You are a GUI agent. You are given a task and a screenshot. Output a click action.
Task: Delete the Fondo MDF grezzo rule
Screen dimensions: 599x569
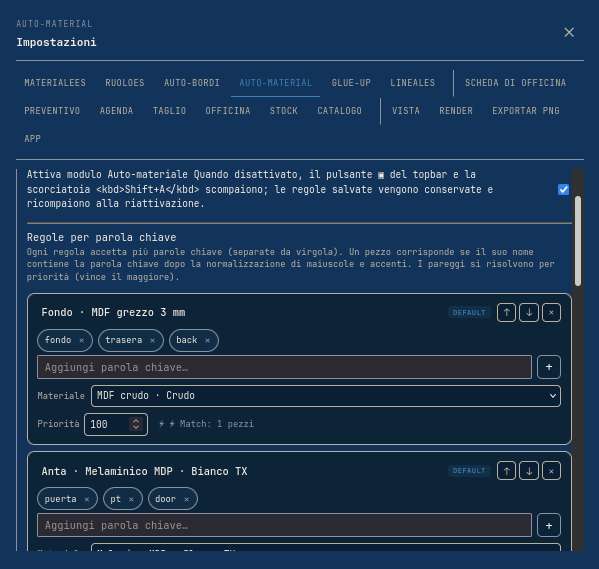(x=551, y=313)
